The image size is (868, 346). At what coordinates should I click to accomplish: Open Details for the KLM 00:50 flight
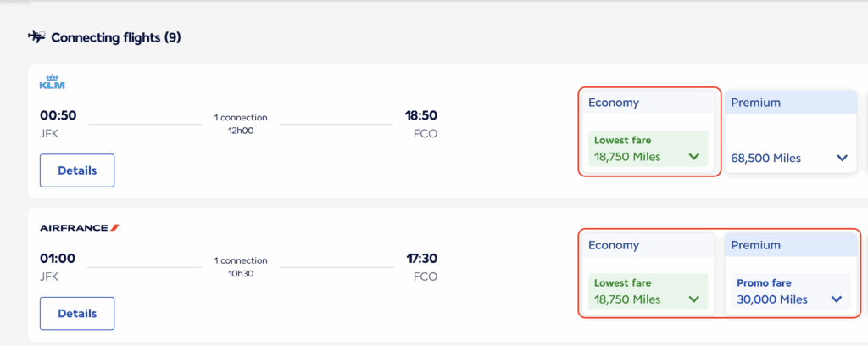(x=77, y=170)
